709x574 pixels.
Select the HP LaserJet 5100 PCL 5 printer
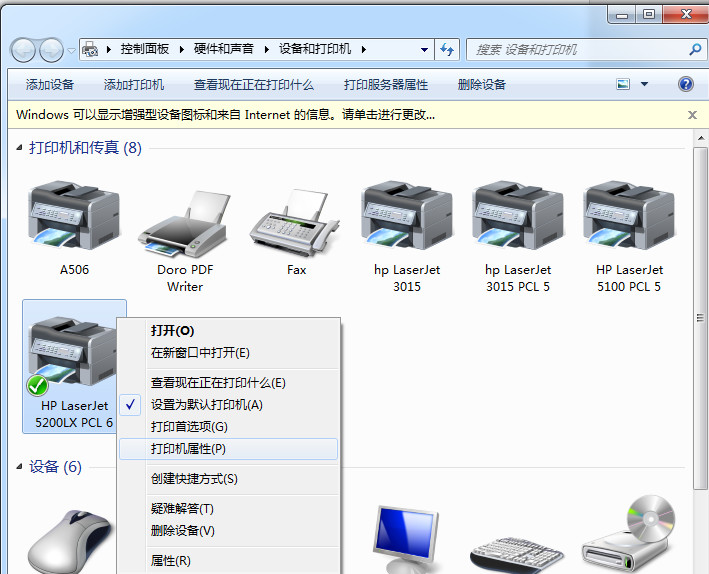(x=629, y=215)
